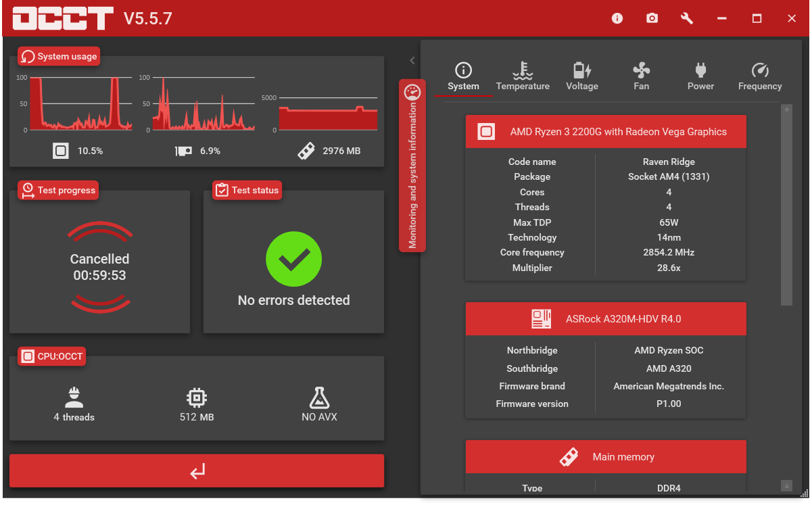The image size is (812, 507).
Task: Click the System usage refresh icon
Action: pos(28,57)
